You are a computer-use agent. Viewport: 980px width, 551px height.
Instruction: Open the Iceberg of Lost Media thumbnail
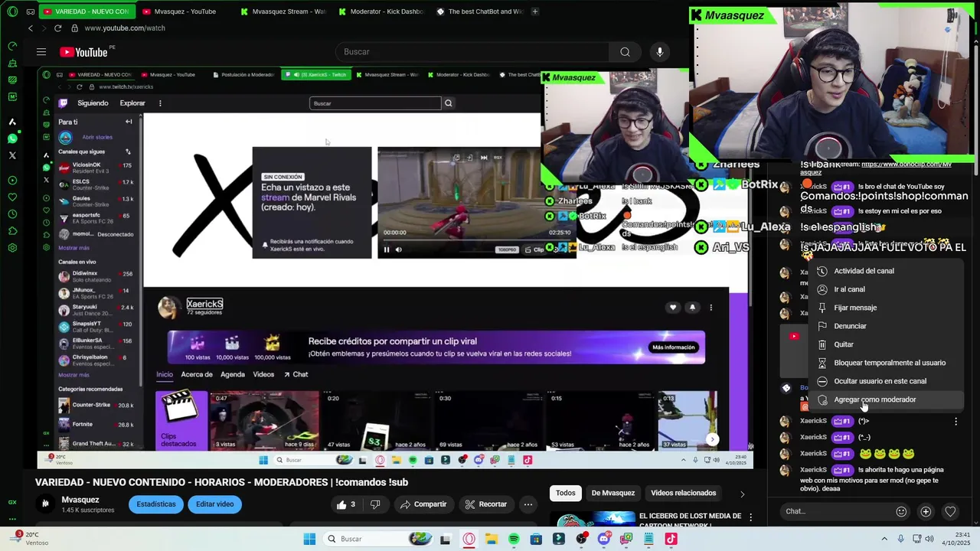(592, 519)
